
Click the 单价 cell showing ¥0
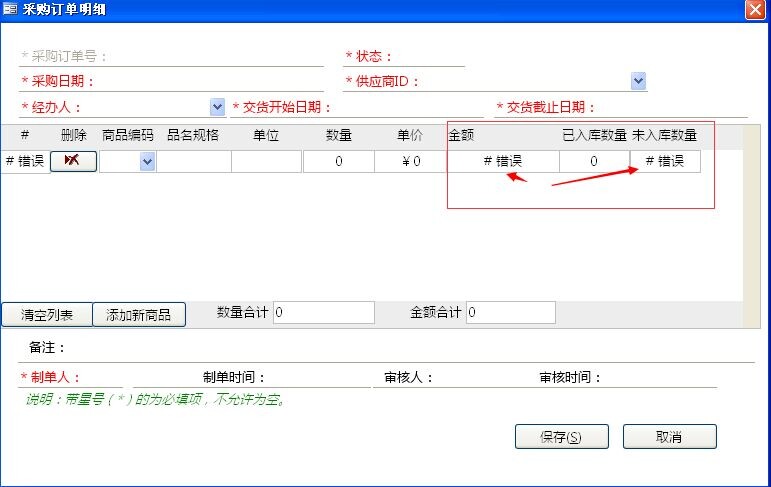point(410,161)
